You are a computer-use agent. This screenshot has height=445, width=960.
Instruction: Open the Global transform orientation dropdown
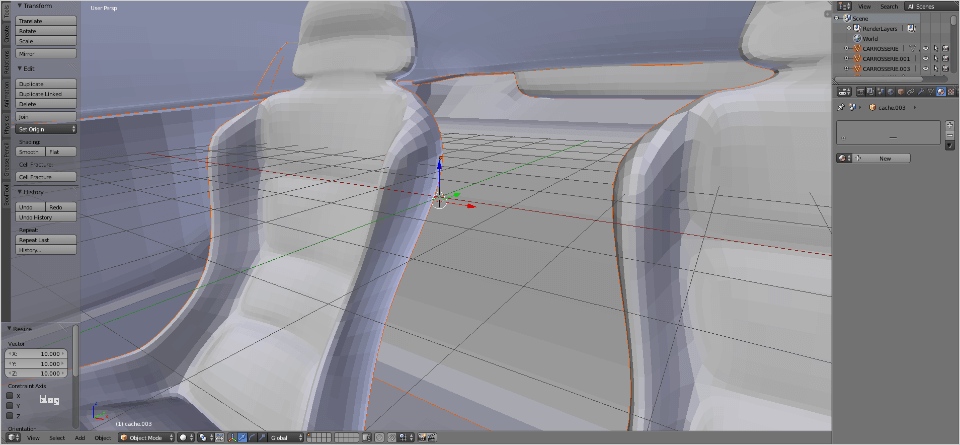[x=285, y=438]
